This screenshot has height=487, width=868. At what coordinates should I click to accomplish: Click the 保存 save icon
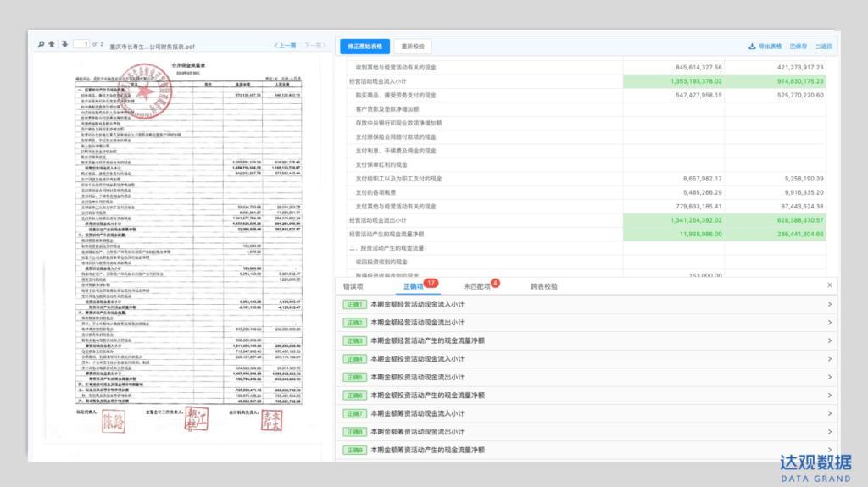pyautogui.click(x=793, y=47)
